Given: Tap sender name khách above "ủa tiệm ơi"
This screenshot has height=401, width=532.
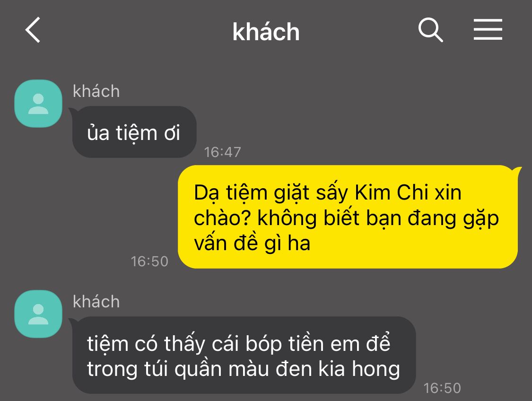Looking at the screenshot, I should click(96, 91).
